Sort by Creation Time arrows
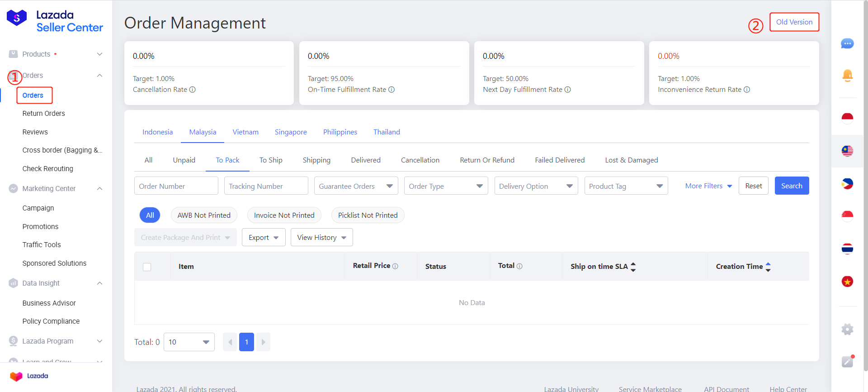 768,267
